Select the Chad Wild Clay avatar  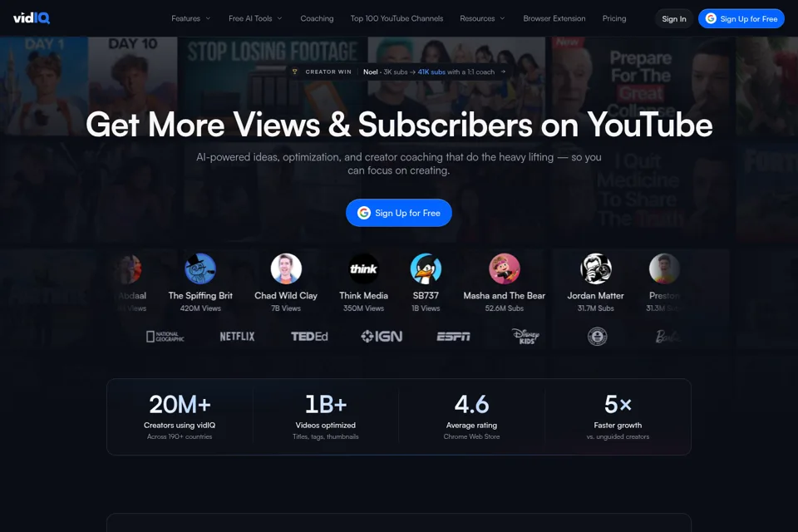[x=286, y=268]
